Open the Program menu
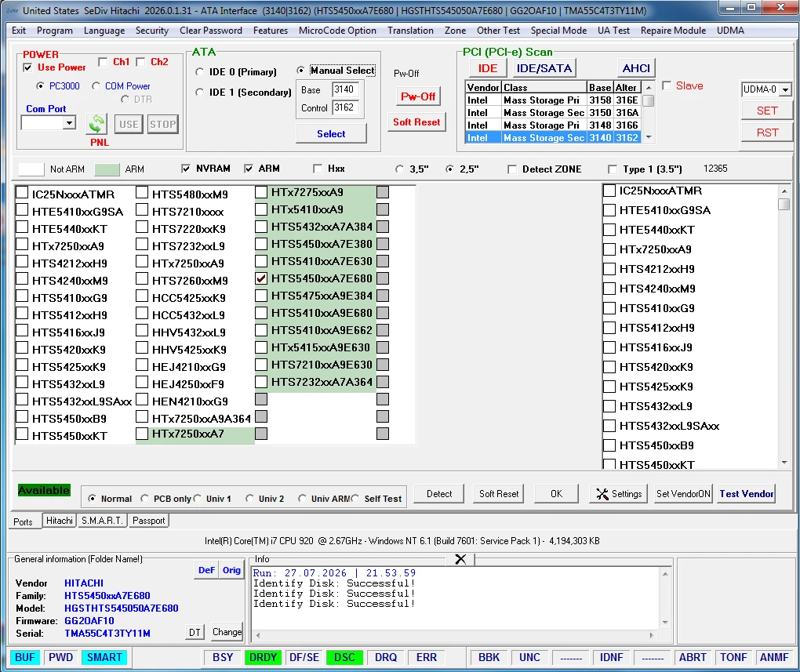 pyautogui.click(x=55, y=31)
